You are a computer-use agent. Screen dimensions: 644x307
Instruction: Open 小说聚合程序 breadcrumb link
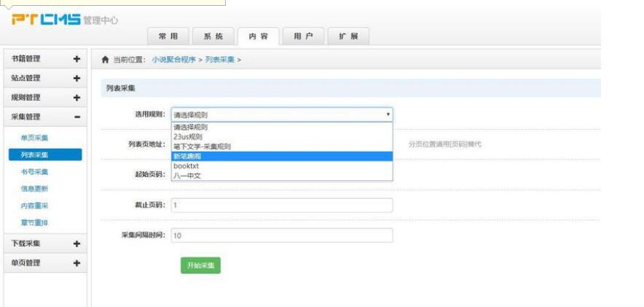pos(173,60)
